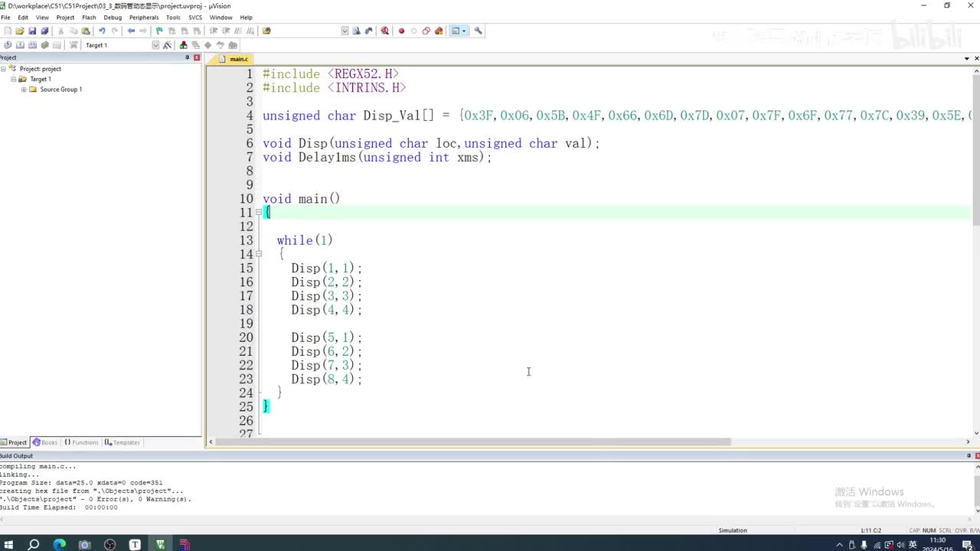980x551 pixels.
Task: Click the New file icon
Action: (8, 31)
